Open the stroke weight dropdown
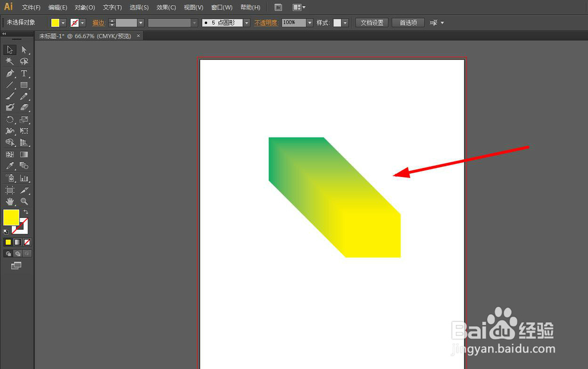This screenshot has width=588, height=369. (141, 23)
